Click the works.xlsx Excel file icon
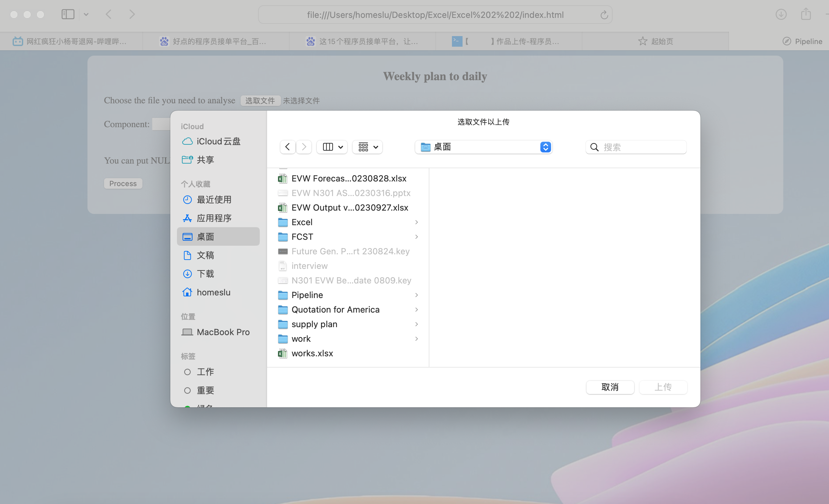Viewport: 829px width, 504px height. pyautogui.click(x=283, y=353)
